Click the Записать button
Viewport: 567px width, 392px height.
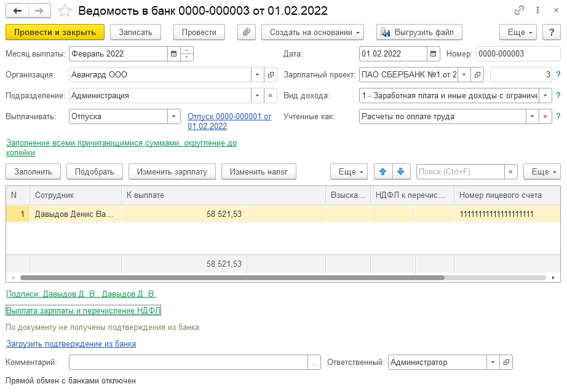click(x=136, y=32)
